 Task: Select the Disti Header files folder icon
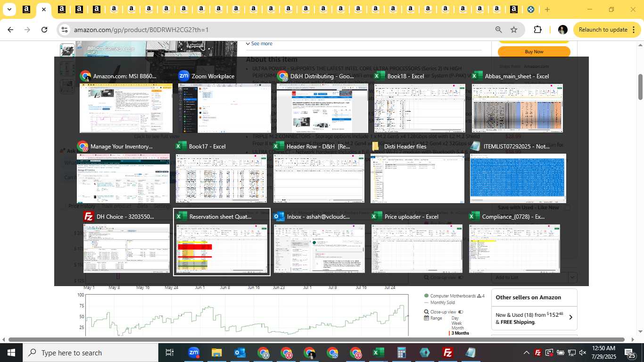tap(375, 147)
